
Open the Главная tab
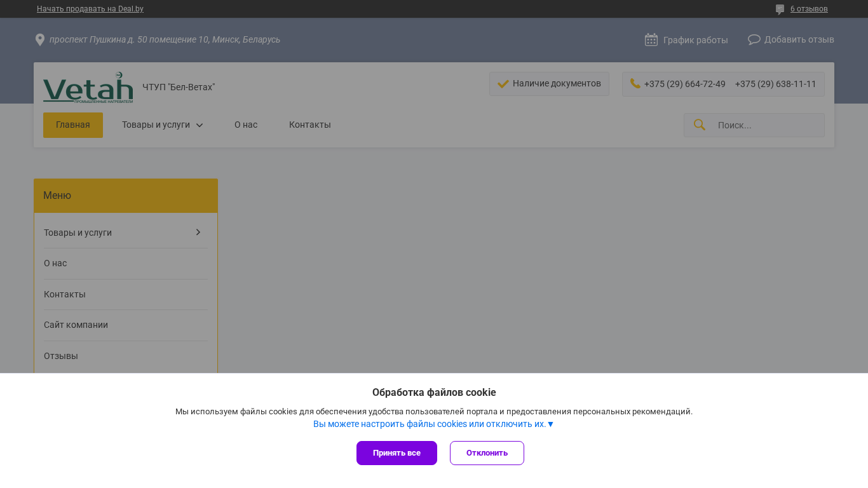point(73,125)
